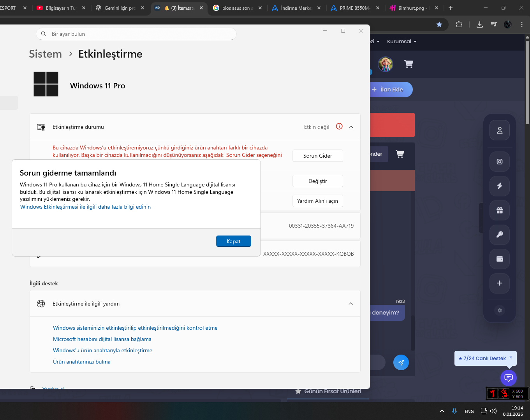
Task: Show hidden system tray icons
Action: pyautogui.click(x=442, y=411)
